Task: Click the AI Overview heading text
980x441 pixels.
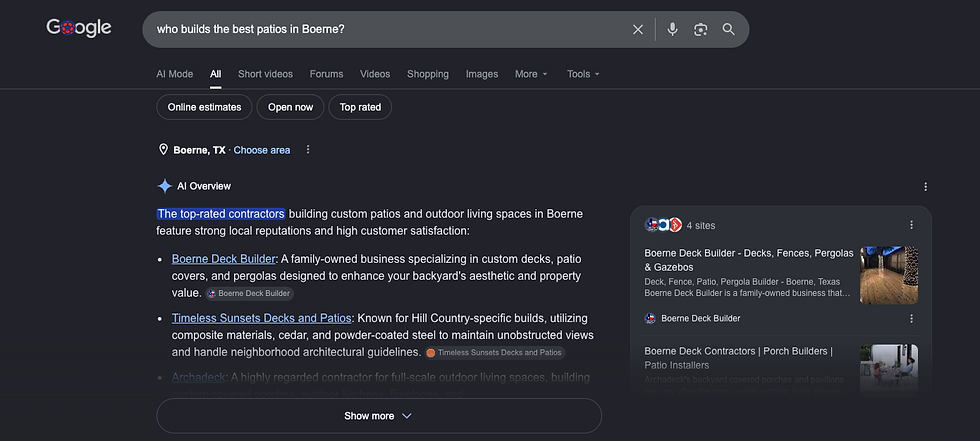Action: point(204,186)
